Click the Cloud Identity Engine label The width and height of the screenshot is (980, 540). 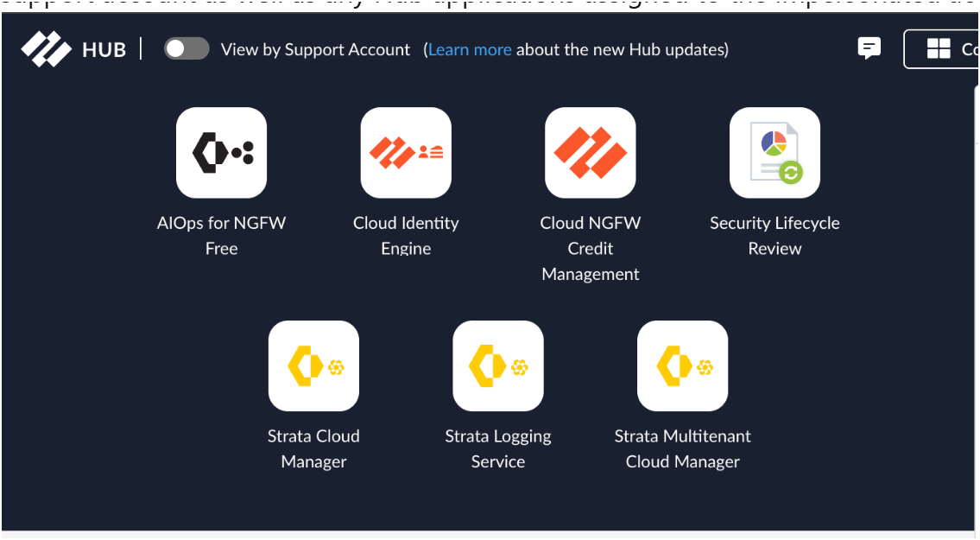pyautogui.click(x=406, y=235)
